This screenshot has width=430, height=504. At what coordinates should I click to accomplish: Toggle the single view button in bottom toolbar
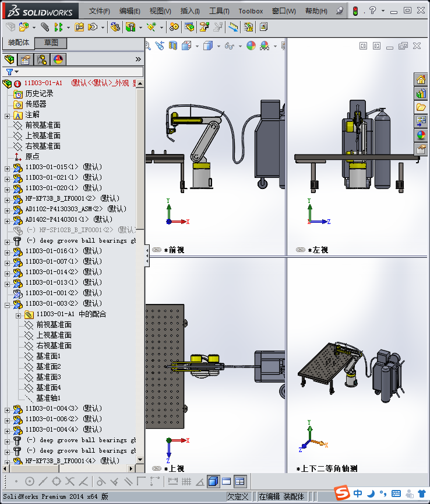(227, 481)
